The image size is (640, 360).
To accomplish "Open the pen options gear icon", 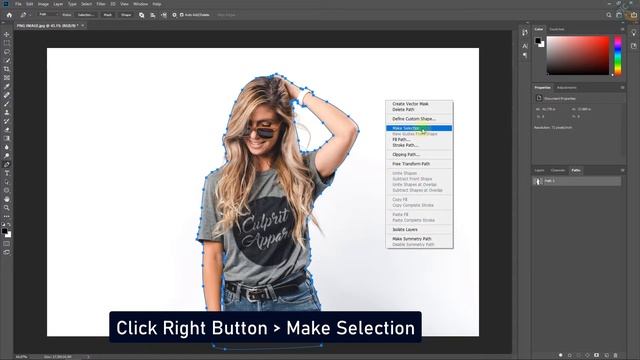I will [174, 15].
